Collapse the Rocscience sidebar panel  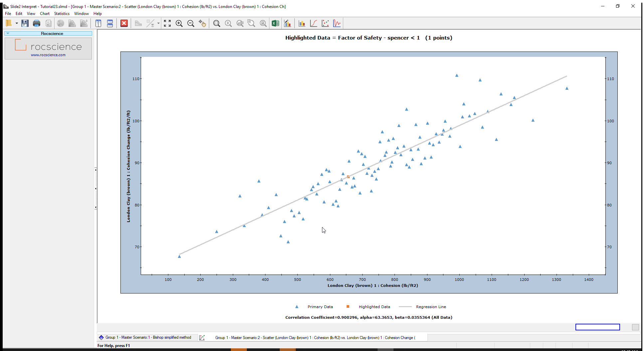click(7, 33)
